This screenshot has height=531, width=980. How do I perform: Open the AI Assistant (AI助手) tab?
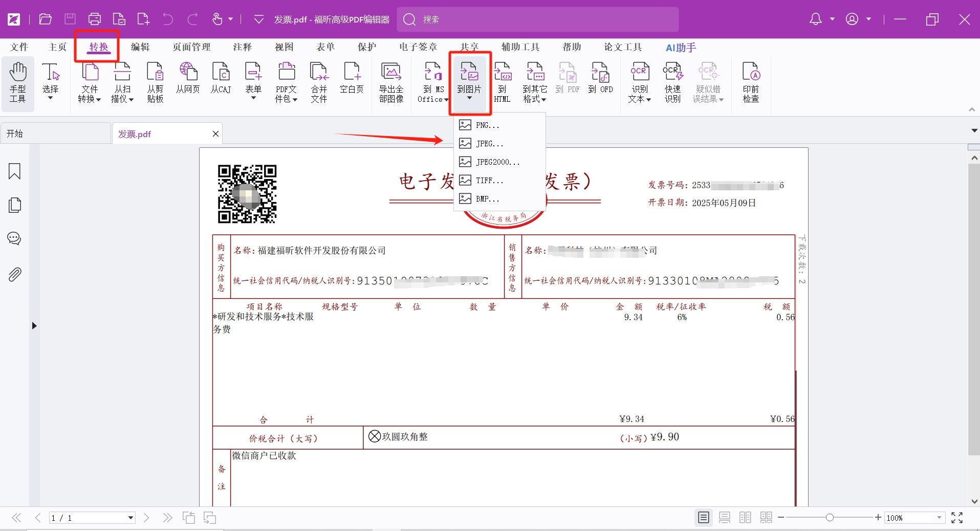click(681, 48)
